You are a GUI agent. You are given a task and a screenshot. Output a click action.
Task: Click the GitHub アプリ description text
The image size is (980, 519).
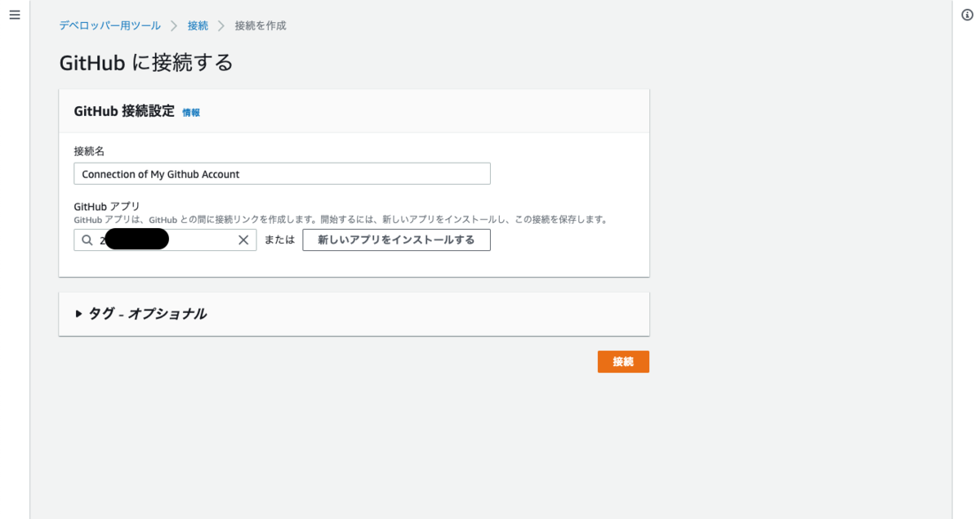[x=340, y=220]
